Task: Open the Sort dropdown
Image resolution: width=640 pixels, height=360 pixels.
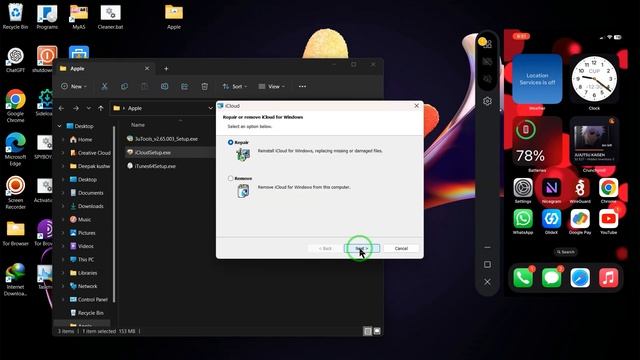Action: tap(235, 87)
